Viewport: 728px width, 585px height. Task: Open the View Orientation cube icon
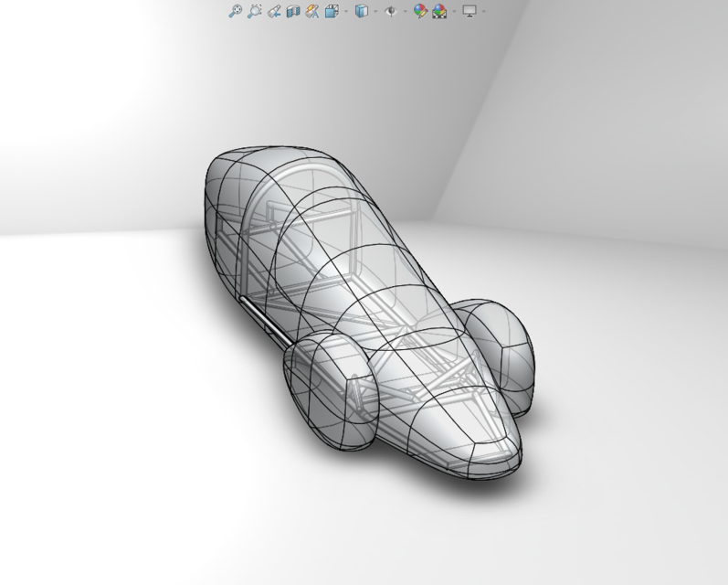[332, 12]
